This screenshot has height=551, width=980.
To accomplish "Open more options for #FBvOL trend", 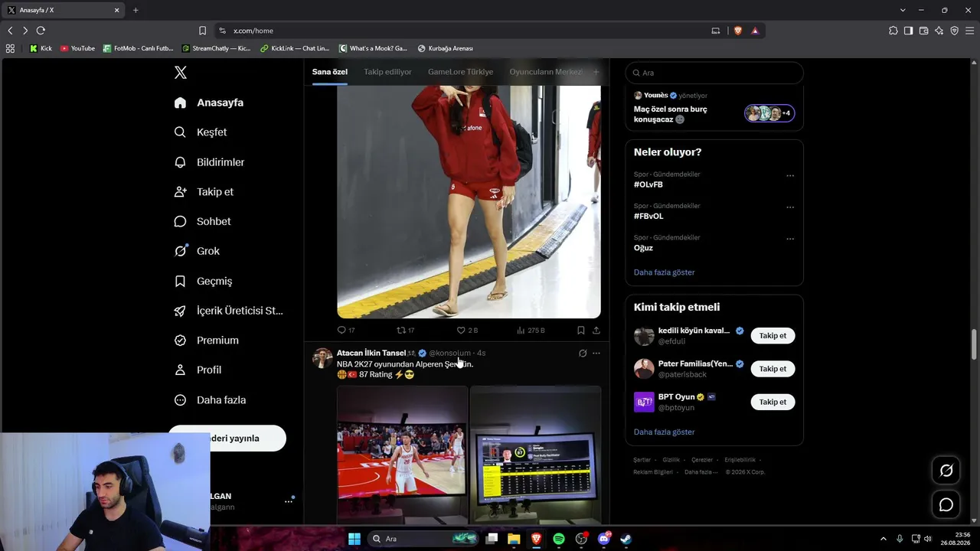I will [x=790, y=207].
